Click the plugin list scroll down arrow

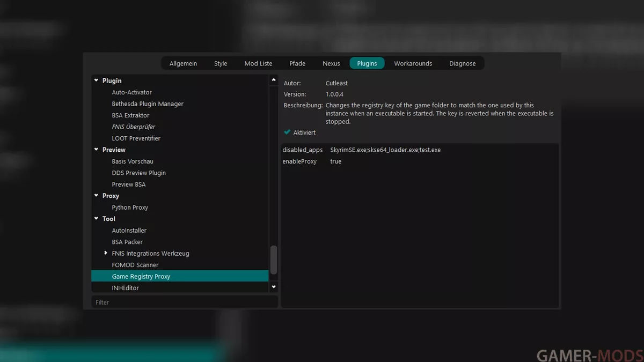274,287
